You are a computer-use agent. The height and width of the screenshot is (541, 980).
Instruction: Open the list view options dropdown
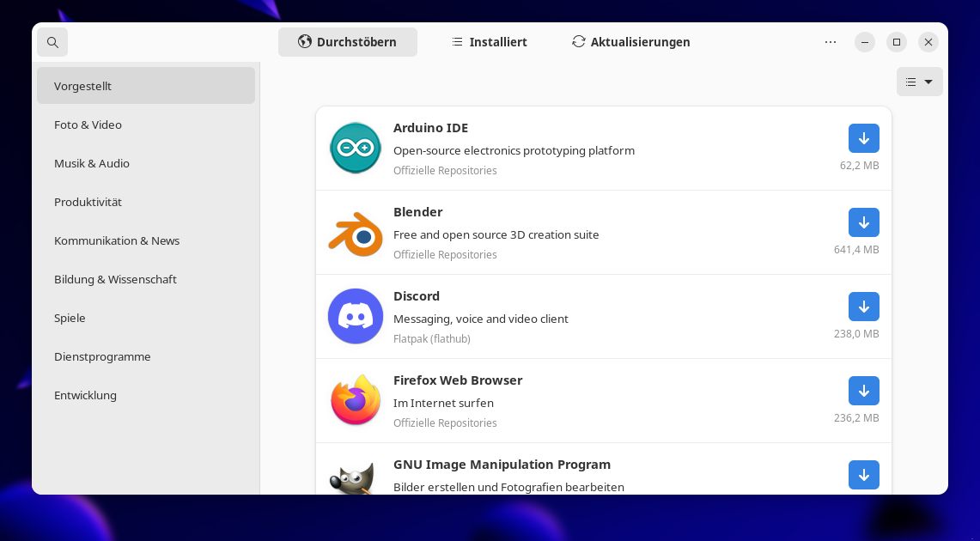point(919,82)
